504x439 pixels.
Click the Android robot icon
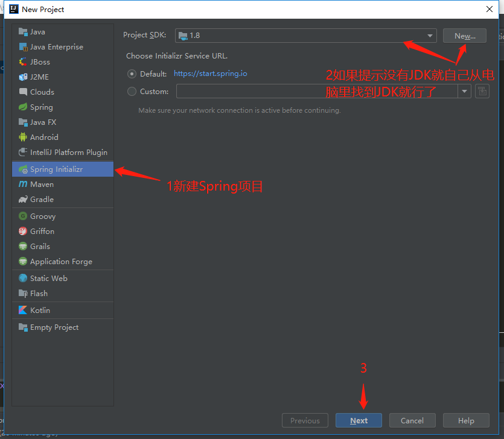tap(23, 137)
